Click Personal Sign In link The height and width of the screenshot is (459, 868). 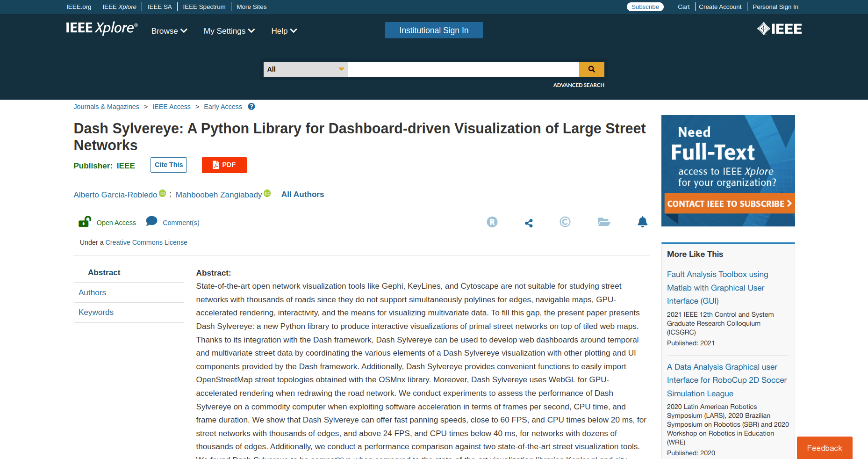(775, 7)
